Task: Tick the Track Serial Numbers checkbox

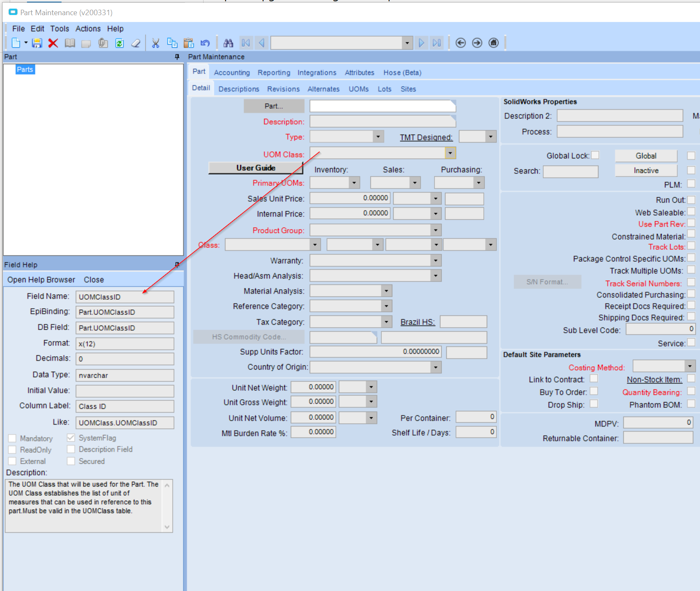Action: click(x=691, y=282)
